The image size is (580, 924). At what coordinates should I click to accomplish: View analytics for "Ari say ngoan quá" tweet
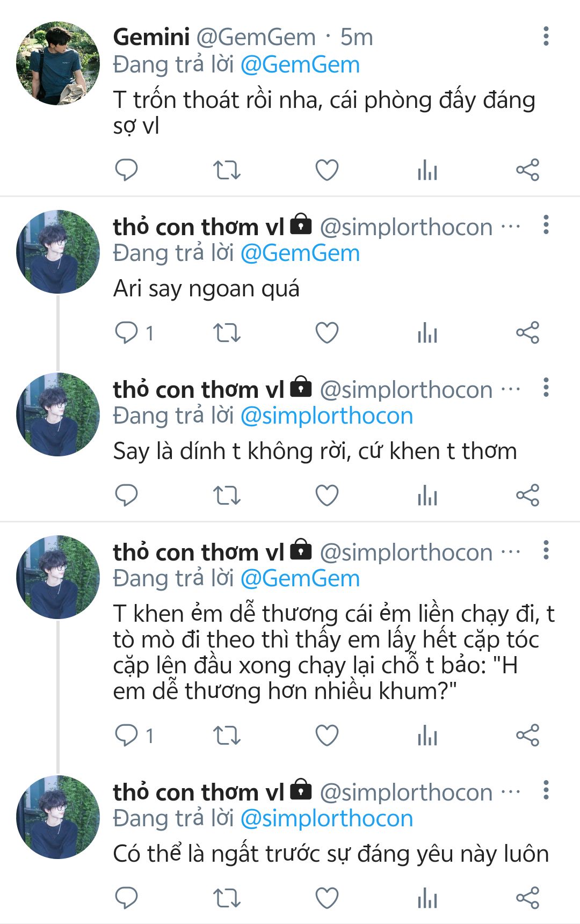[x=427, y=333]
